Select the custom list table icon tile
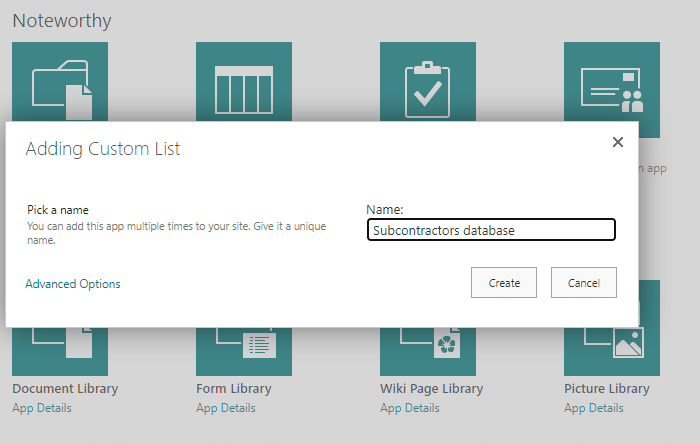The image size is (700, 444). click(x=244, y=82)
